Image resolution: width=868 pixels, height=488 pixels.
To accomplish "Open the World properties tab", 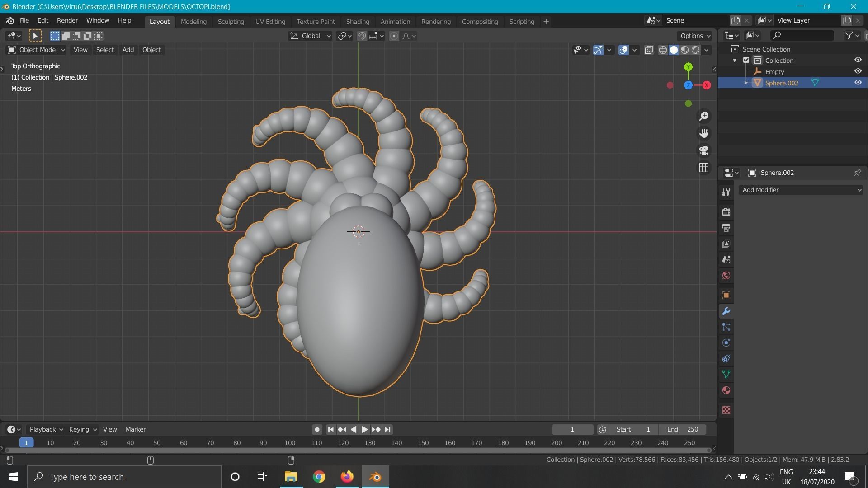I will pos(726,275).
